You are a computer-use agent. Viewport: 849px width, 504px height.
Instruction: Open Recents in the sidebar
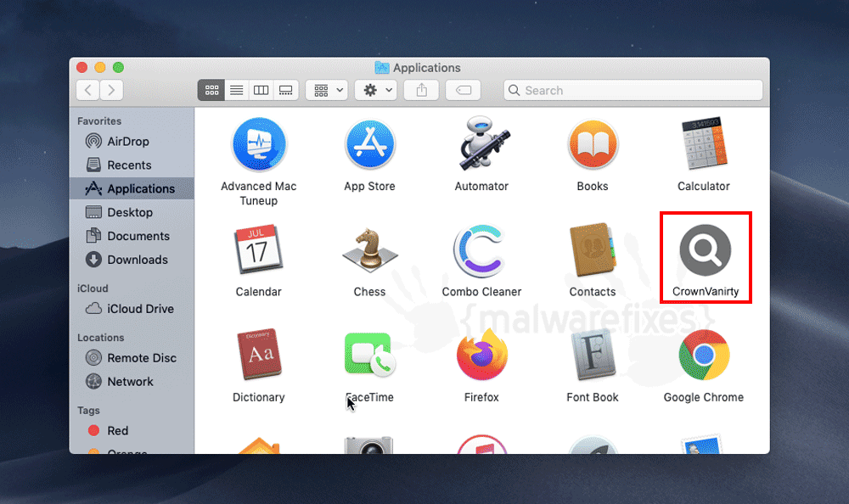(x=132, y=165)
